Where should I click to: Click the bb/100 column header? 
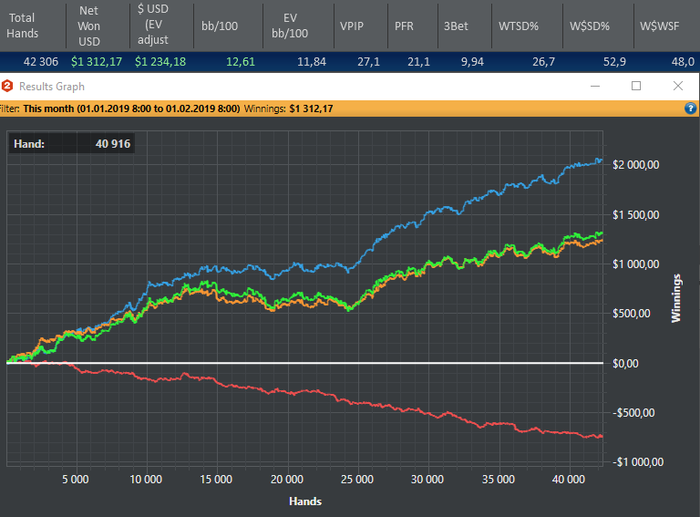(219, 26)
